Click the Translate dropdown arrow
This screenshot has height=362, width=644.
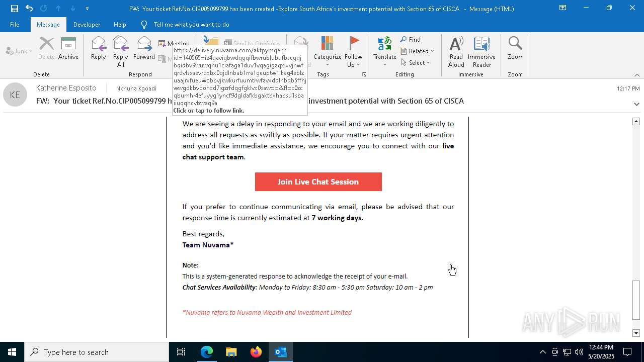coord(385,64)
